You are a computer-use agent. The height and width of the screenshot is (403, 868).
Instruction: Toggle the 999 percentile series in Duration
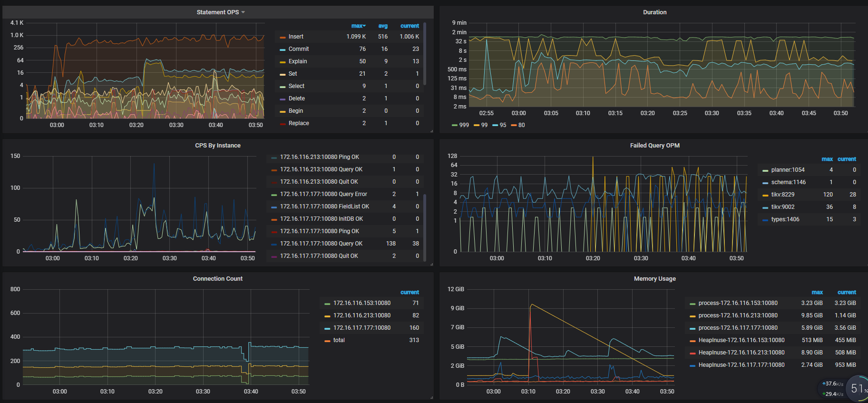[x=464, y=125]
